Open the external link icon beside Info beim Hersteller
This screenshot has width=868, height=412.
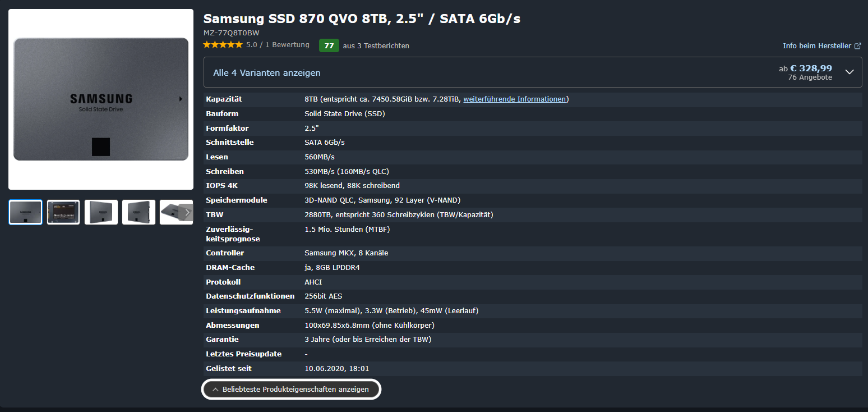pos(857,46)
